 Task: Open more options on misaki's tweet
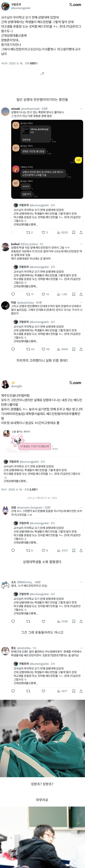[81, 109]
